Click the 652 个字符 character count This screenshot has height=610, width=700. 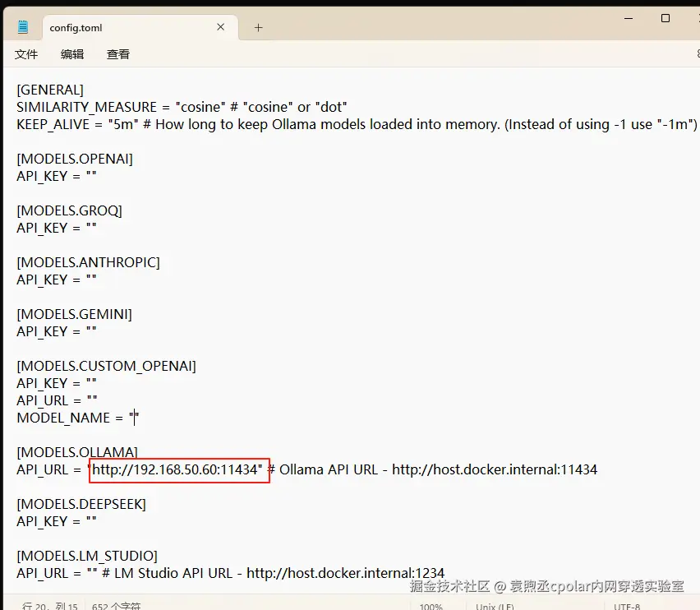coord(116,606)
